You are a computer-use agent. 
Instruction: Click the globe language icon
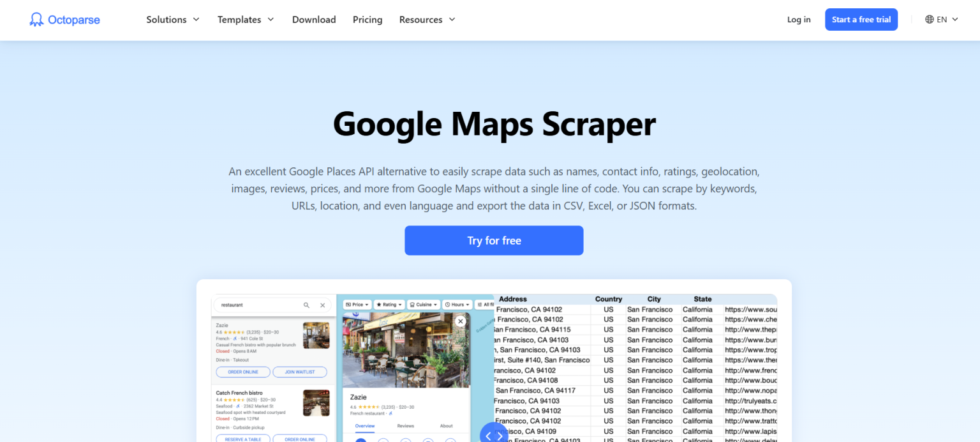(x=929, y=19)
